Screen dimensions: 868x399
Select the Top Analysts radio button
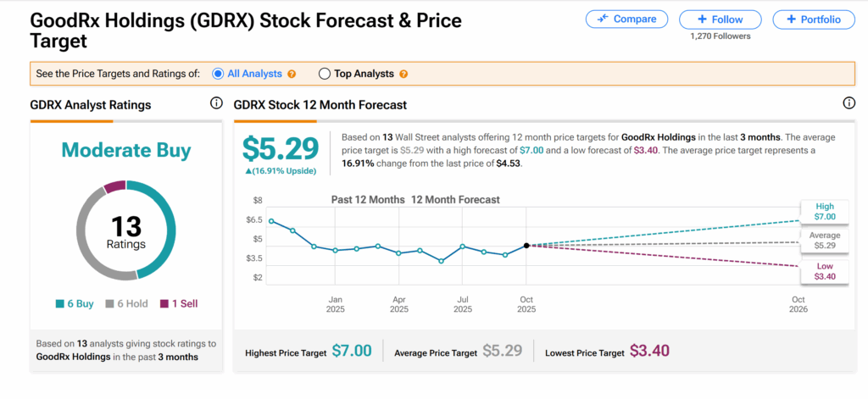(324, 74)
